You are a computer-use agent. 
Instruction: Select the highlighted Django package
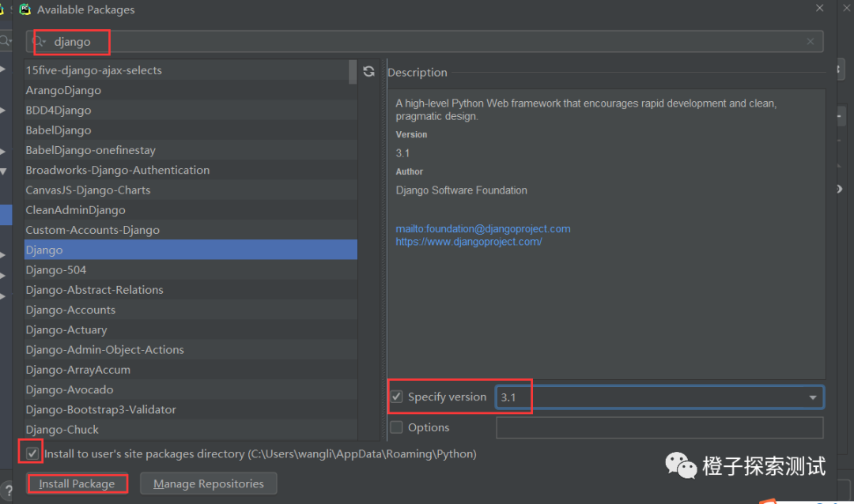pyautogui.click(x=191, y=250)
